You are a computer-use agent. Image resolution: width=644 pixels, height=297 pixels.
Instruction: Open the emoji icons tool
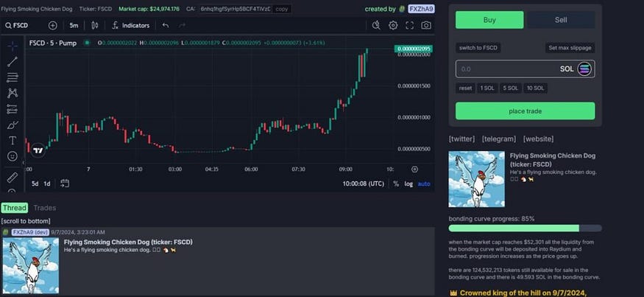[13, 156]
